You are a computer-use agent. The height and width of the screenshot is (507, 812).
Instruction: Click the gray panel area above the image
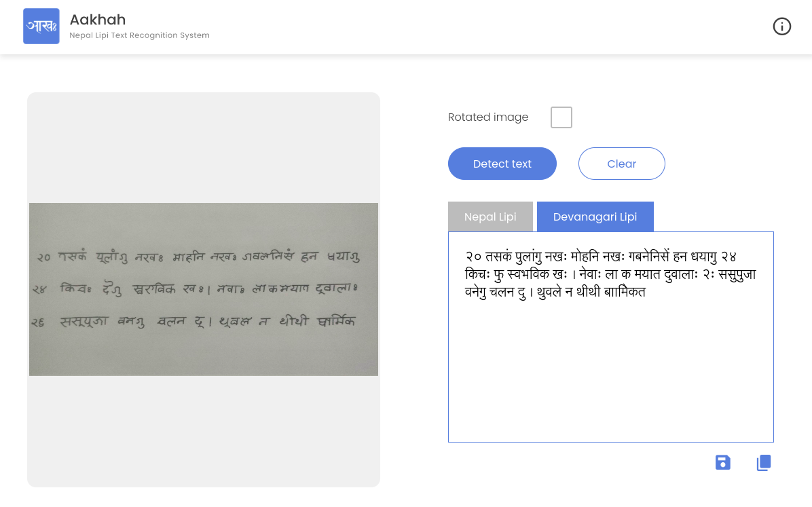coord(204,147)
